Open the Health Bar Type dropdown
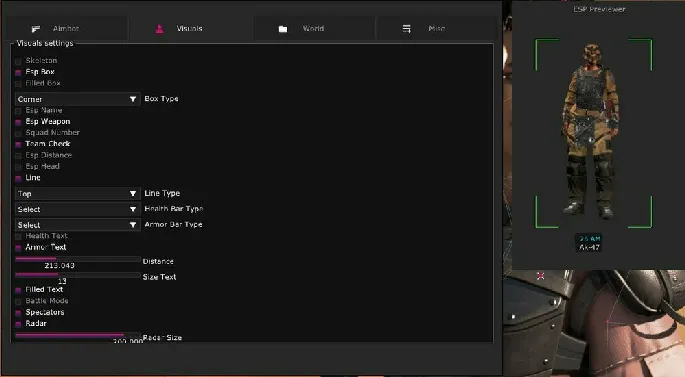This screenshot has height=377, width=685. coord(77,209)
